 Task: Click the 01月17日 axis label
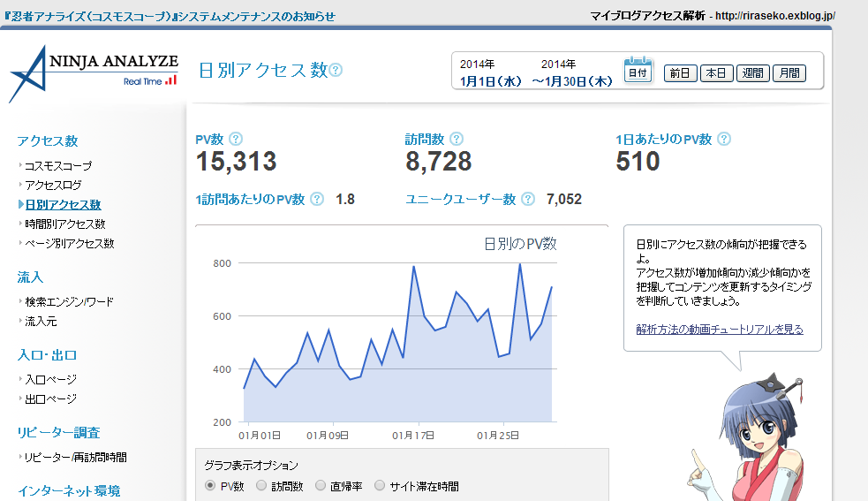[413, 436]
